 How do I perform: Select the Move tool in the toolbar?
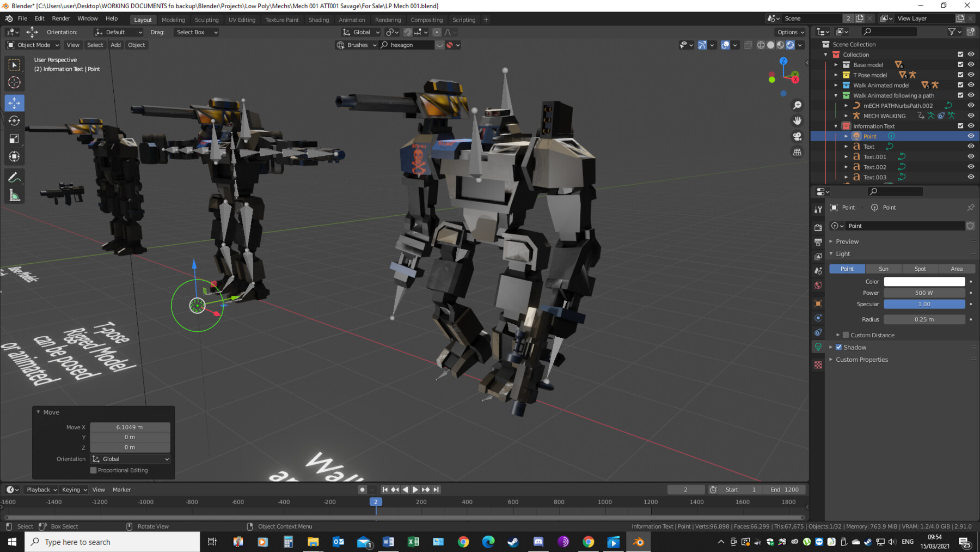[15, 102]
